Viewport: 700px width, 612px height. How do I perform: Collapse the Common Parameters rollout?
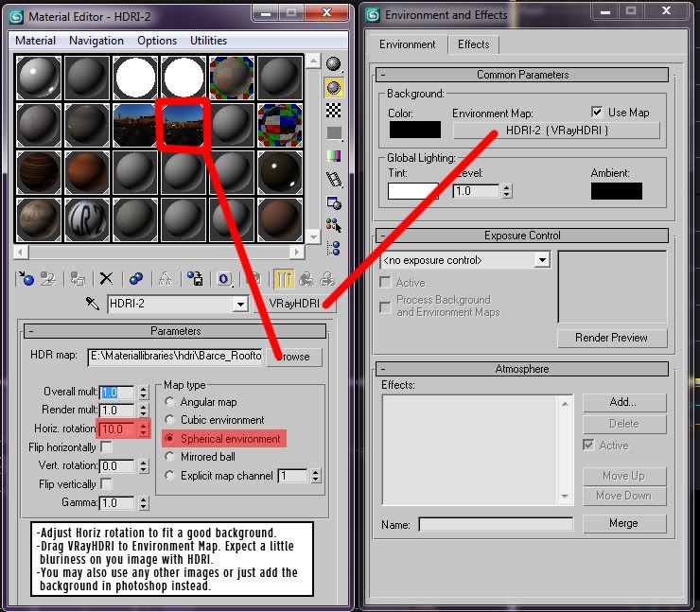(522, 75)
